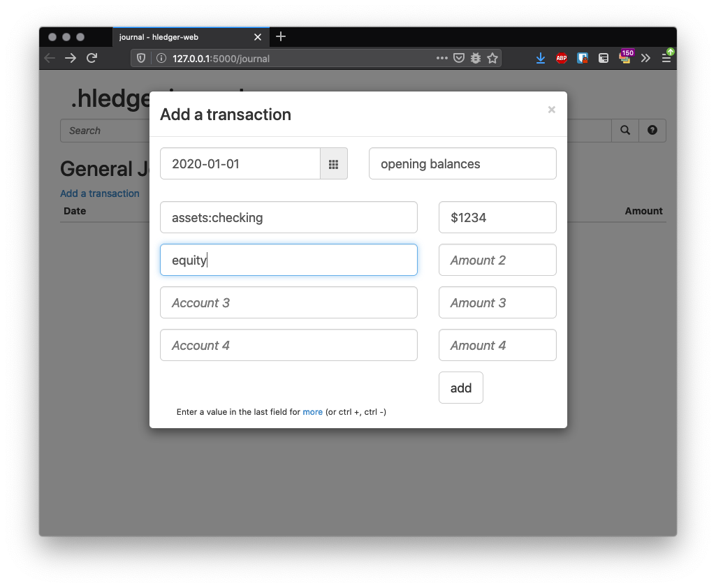
Task: Click the Amount 2 input field
Action: pyautogui.click(x=497, y=260)
